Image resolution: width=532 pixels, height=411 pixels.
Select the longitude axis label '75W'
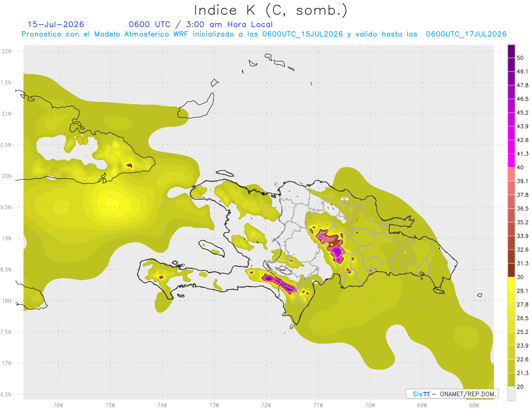[x=110, y=405]
